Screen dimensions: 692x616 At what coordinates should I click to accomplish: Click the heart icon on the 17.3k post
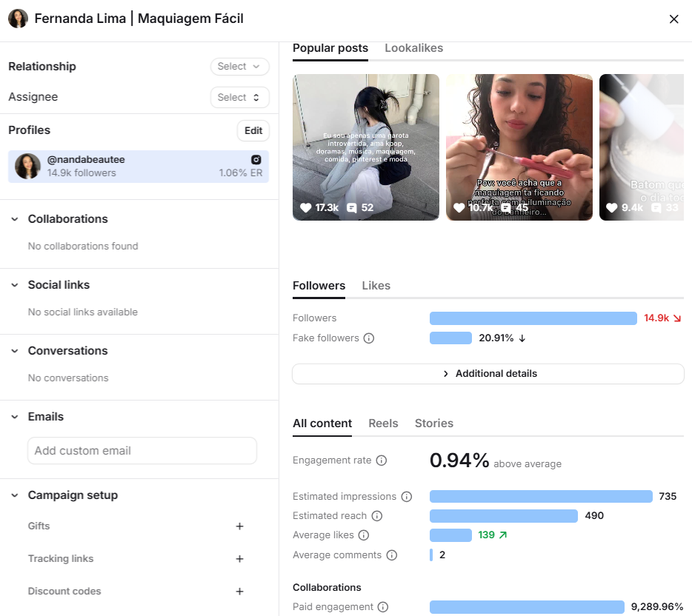pos(306,208)
